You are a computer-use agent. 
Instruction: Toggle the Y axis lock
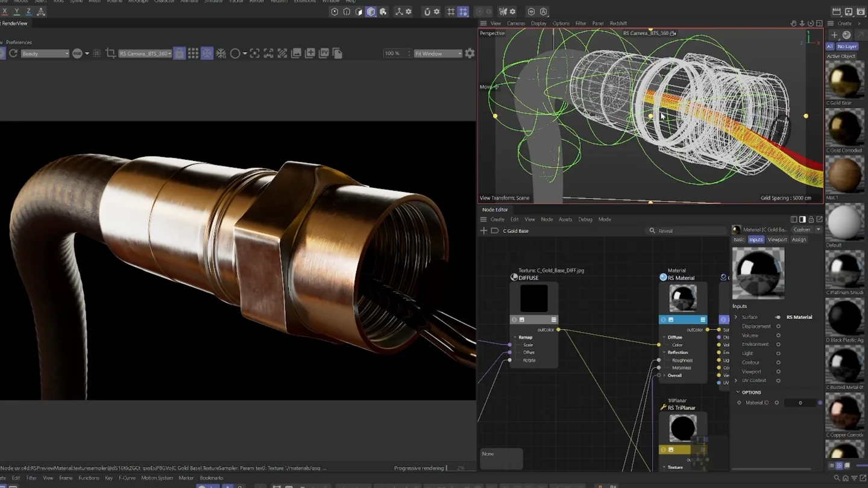(x=16, y=11)
